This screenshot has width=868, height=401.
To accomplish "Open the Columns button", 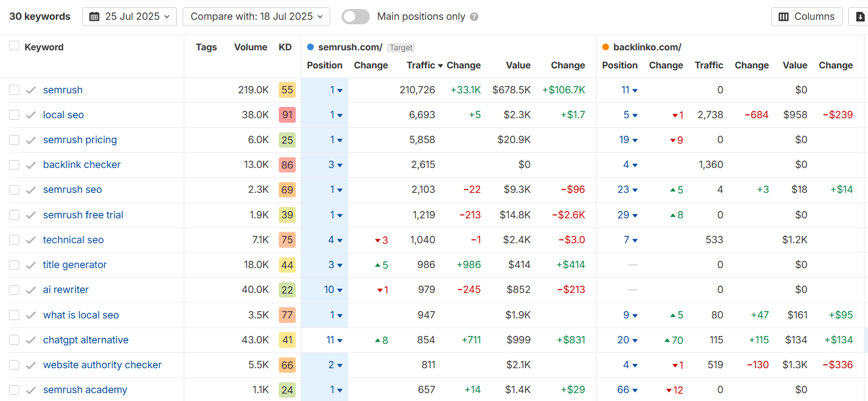I will click(806, 16).
